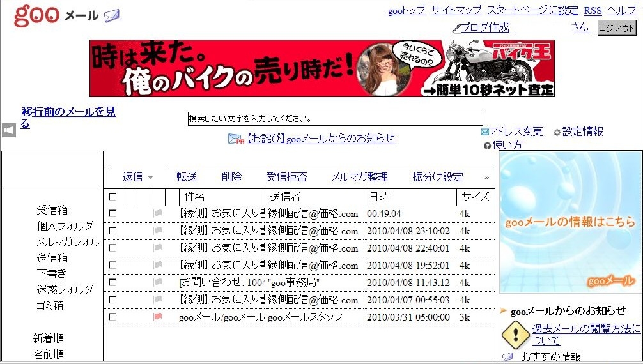
Task: Open the ゴミ箱 folder
Action: 50,306
